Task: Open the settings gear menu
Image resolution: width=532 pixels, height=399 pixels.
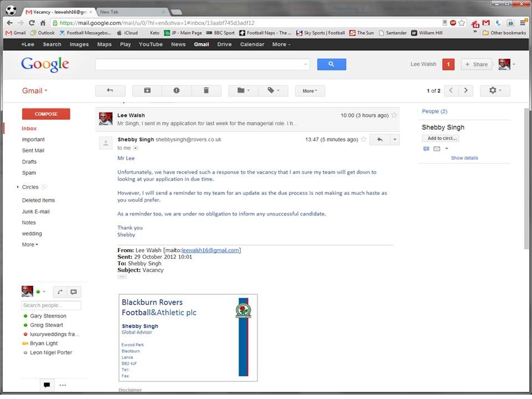Action: 495,90
